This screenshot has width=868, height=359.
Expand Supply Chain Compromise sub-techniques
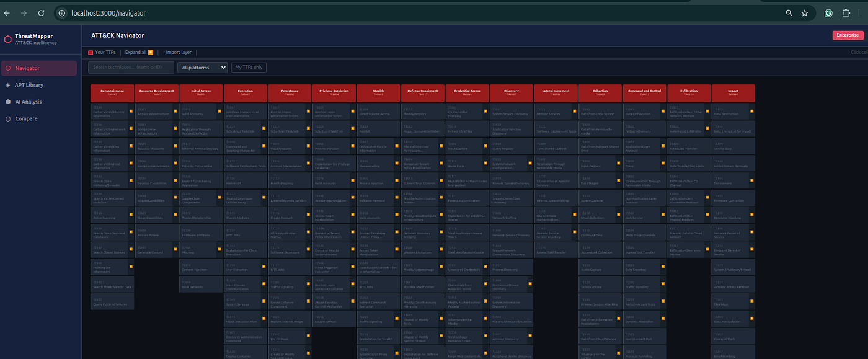pos(219,197)
